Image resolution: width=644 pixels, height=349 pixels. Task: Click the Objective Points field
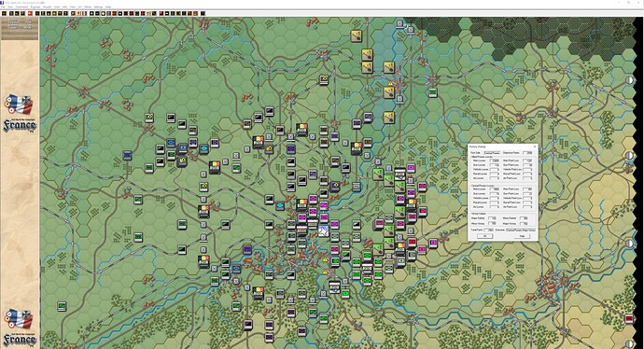[x=527, y=153]
